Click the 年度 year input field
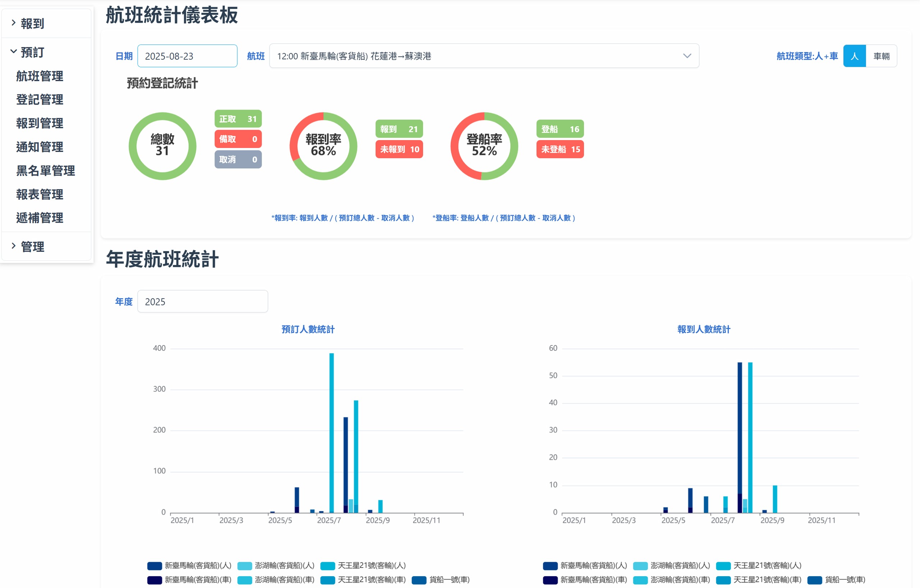The height and width of the screenshot is (588, 920). 202,302
